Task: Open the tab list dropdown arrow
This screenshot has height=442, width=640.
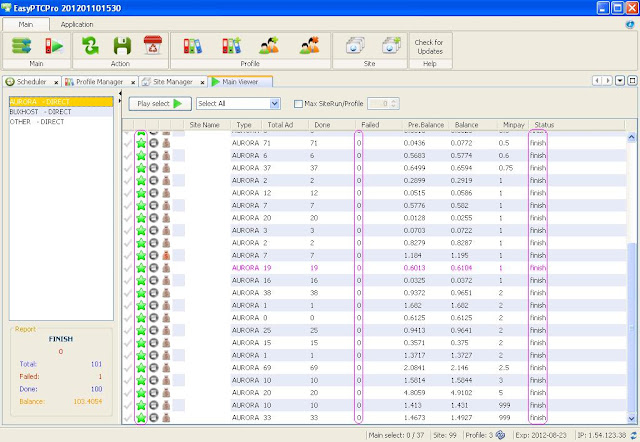Action: click(x=620, y=80)
